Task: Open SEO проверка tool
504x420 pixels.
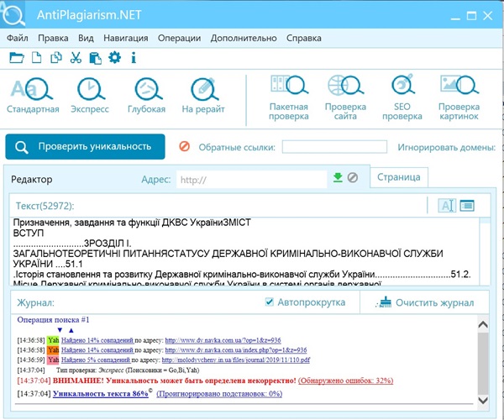Action: [x=402, y=97]
